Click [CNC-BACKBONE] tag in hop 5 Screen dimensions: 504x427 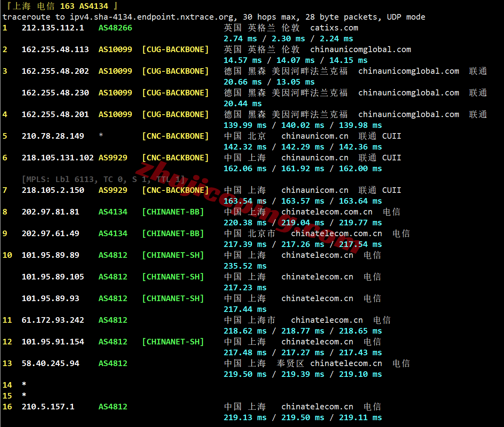[x=175, y=136]
